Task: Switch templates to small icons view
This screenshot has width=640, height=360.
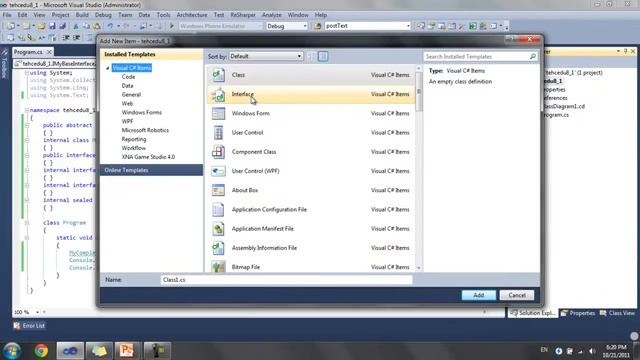Action: click(312, 56)
